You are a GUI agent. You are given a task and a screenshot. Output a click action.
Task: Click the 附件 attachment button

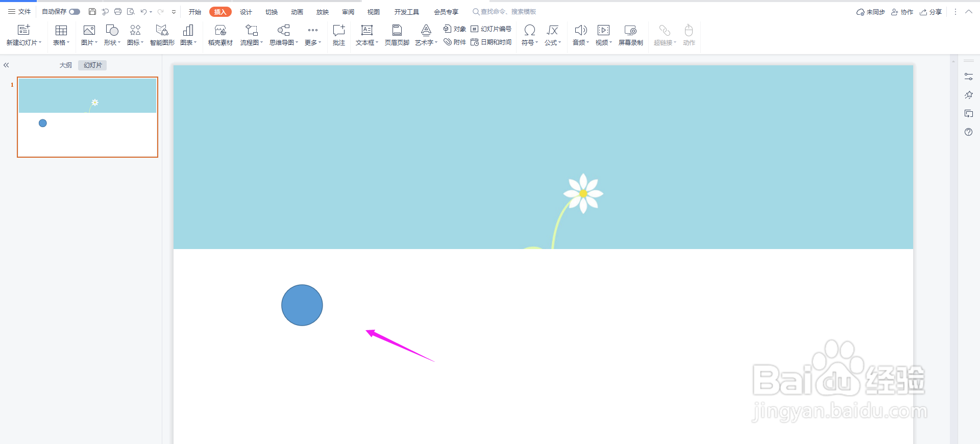coord(455,42)
